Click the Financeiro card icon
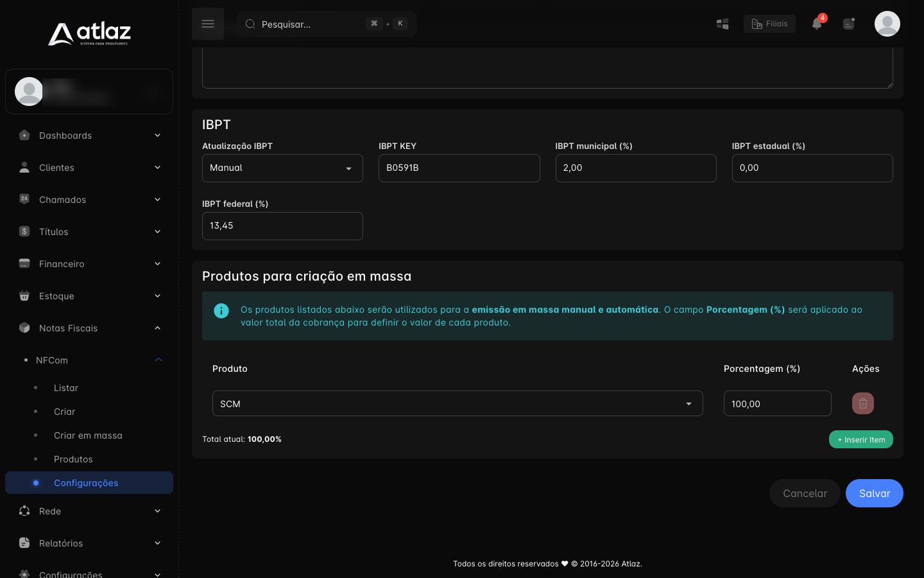 point(24,263)
